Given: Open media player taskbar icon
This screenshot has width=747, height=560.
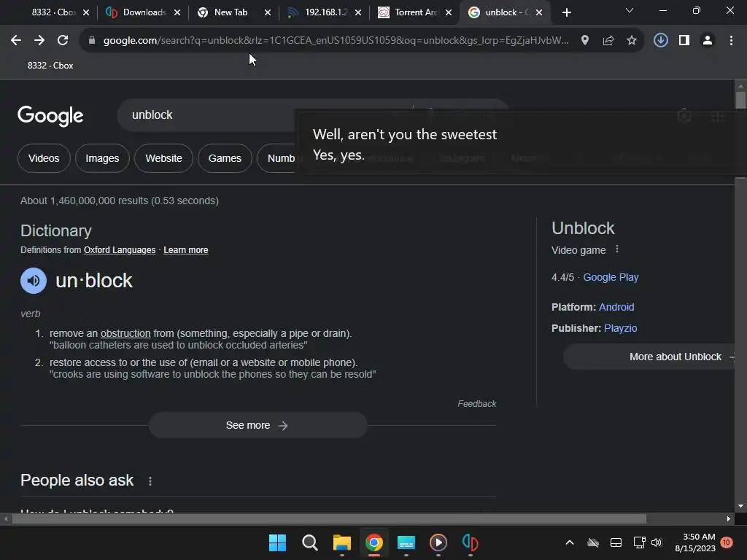Looking at the screenshot, I should coord(438,542).
